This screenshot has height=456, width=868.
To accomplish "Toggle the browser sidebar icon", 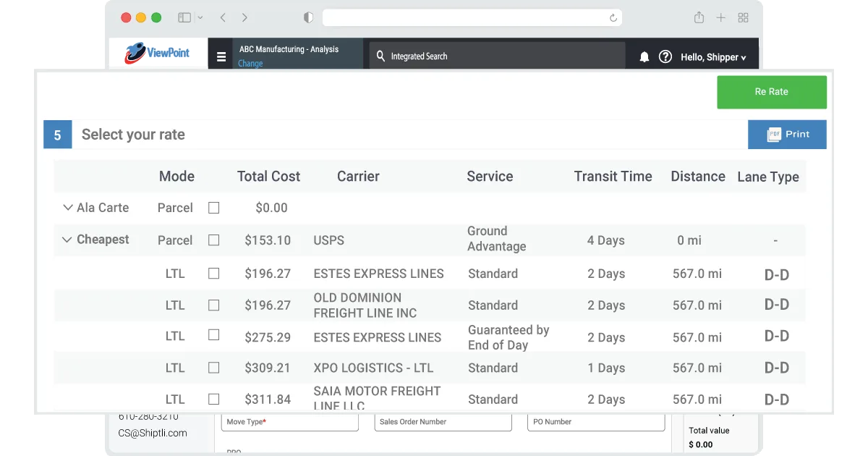I will (x=184, y=17).
